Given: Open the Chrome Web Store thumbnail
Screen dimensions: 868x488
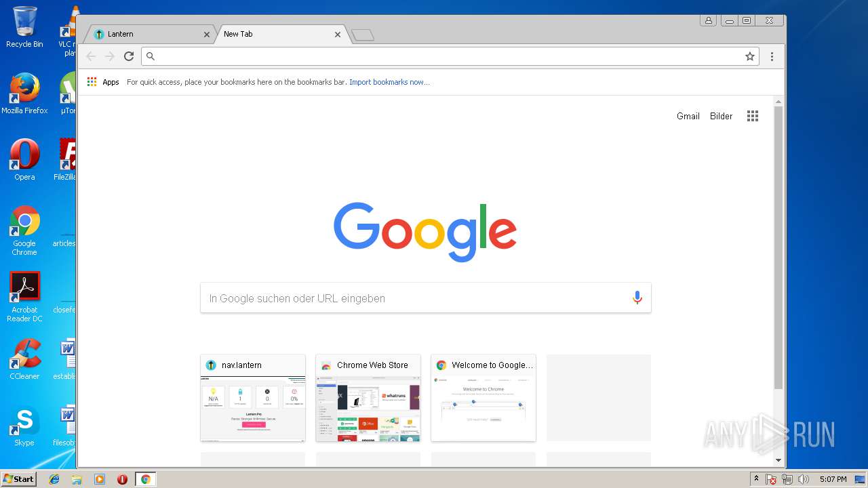Looking at the screenshot, I should [368, 398].
